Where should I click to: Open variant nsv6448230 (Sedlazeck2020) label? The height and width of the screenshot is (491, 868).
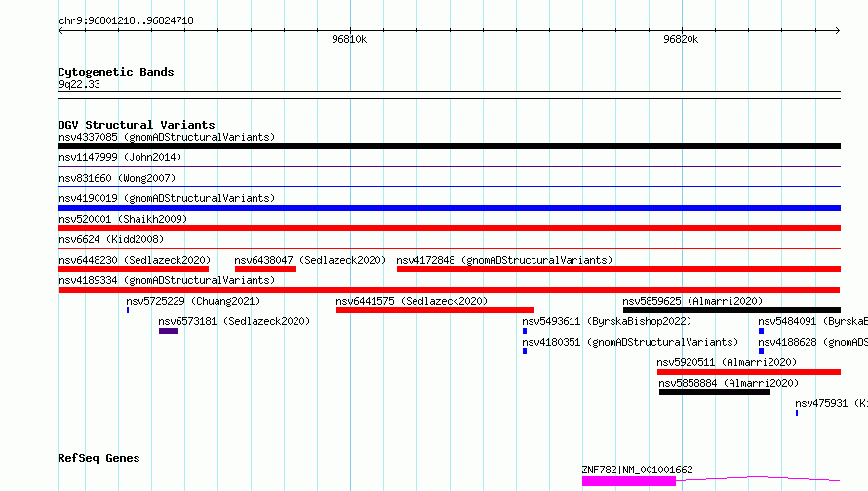(135, 260)
